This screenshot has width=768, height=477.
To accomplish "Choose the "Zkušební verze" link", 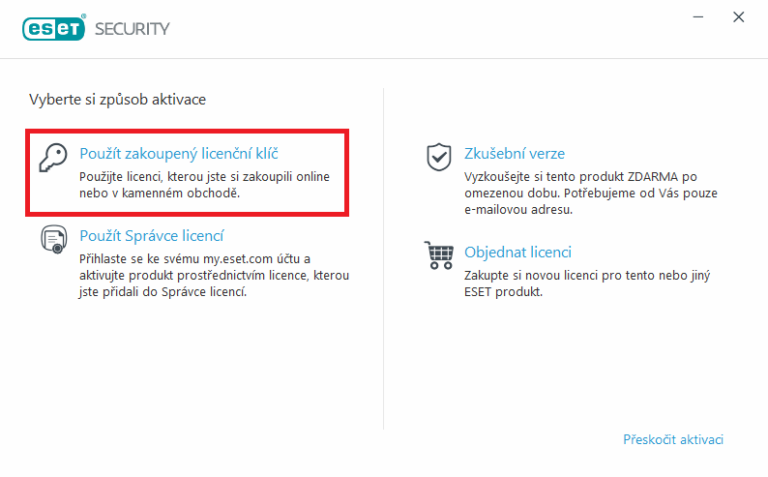I will tap(514, 154).
